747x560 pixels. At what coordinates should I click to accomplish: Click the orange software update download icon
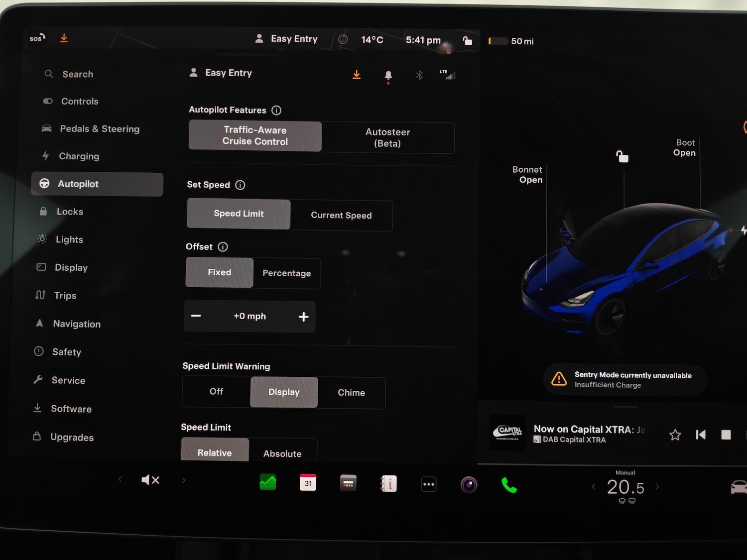click(x=357, y=74)
